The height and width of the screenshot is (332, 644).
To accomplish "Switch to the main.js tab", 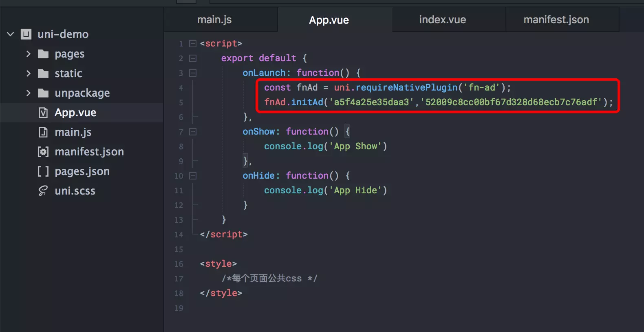I will (x=214, y=20).
